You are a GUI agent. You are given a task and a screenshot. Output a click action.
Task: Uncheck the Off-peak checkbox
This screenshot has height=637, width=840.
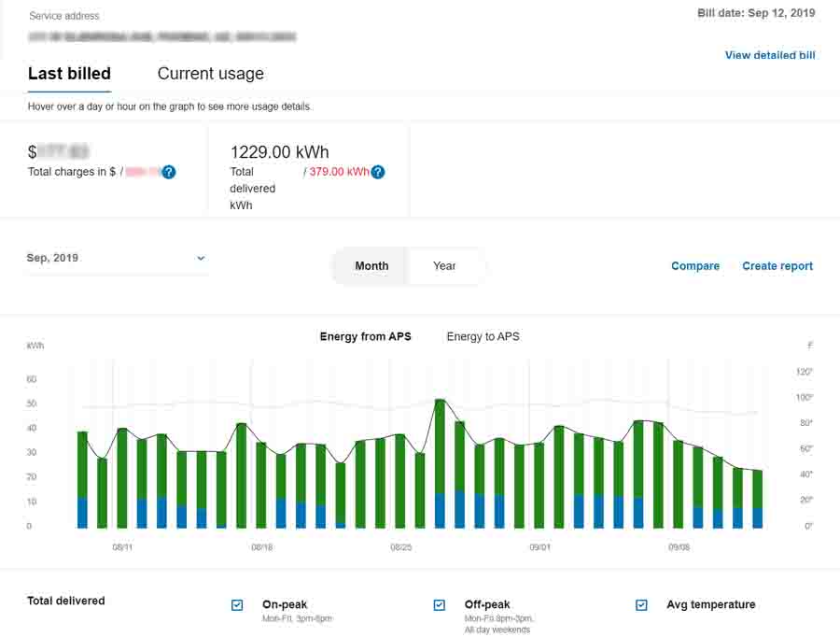click(x=440, y=605)
